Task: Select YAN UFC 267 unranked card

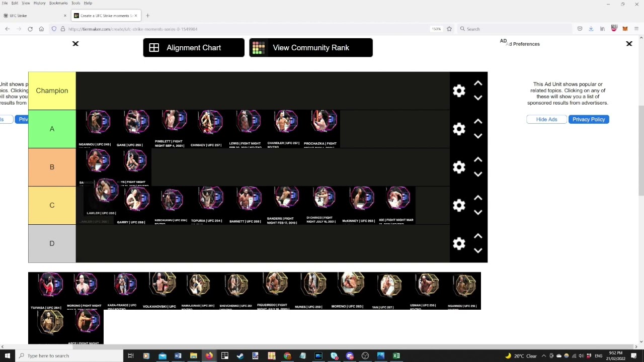Action: (386, 291)
